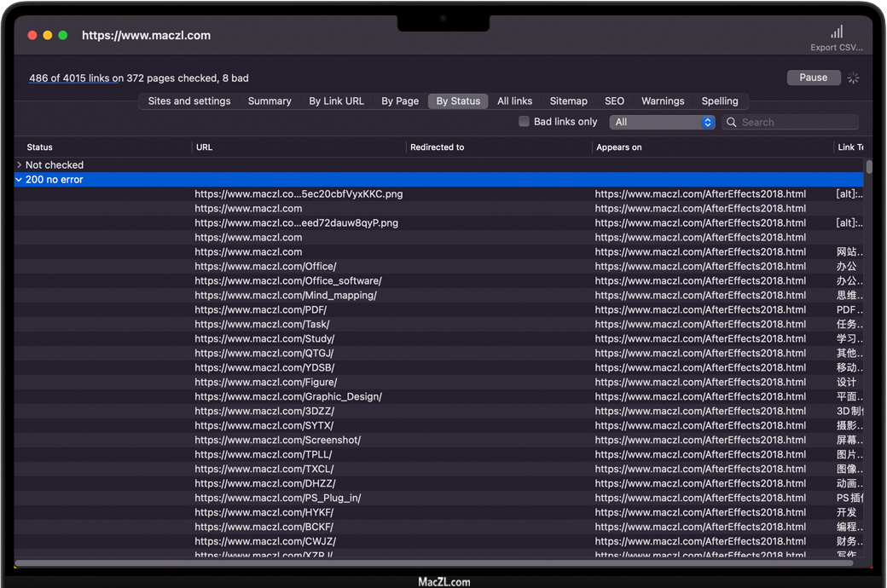Enable the Bad links only checkbox
887x588 pixels.
pos(525,122)
